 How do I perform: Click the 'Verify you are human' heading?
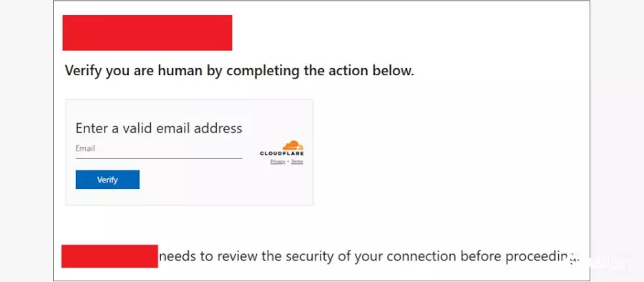(x=240, y=71)
